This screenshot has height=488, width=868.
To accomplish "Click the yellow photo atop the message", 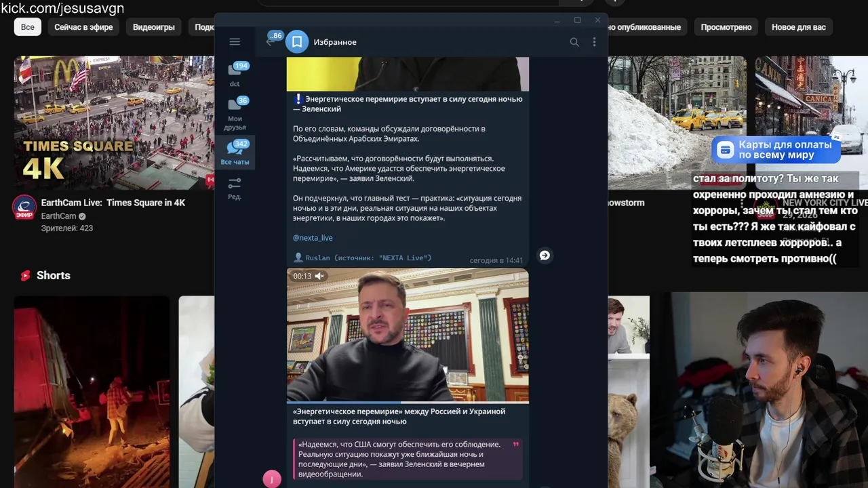I will pos(408,74).
